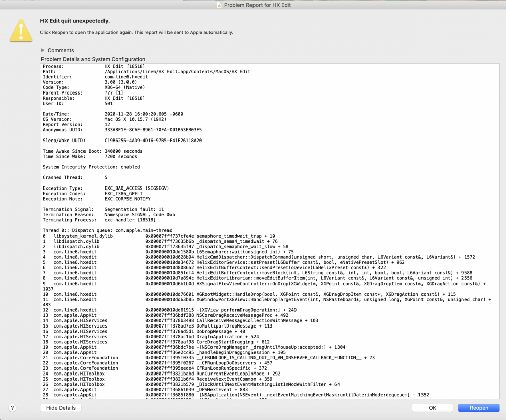
Task: Click the User ID value '501'
Action: click(109, 104)
